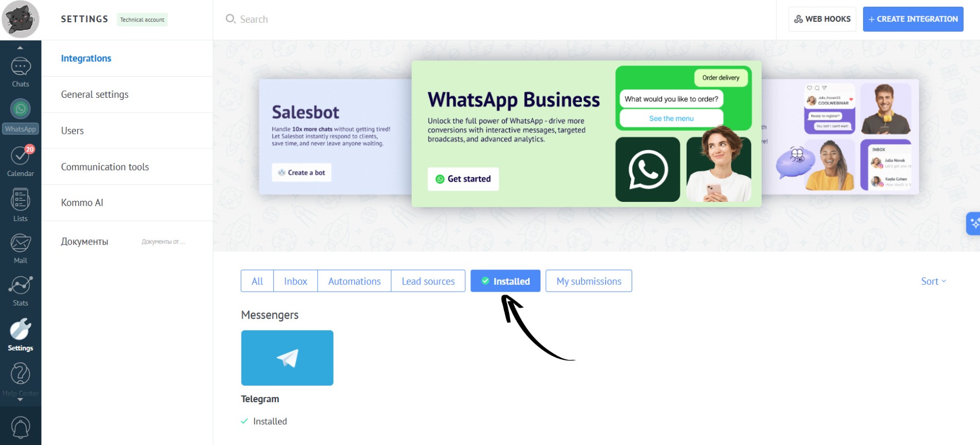Switch to the Lead sources tab
Viewport: 980px width, 445px height.
click(x=428, y=281)
